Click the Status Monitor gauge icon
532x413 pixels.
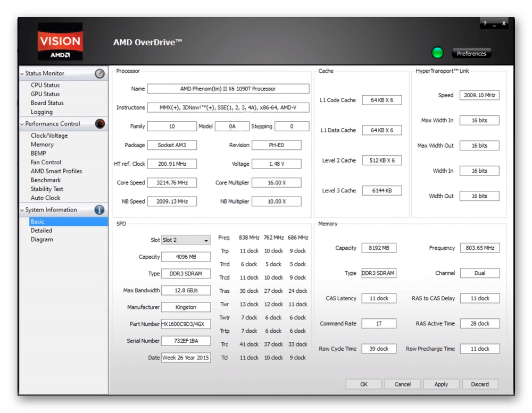[x=99, y=74]
